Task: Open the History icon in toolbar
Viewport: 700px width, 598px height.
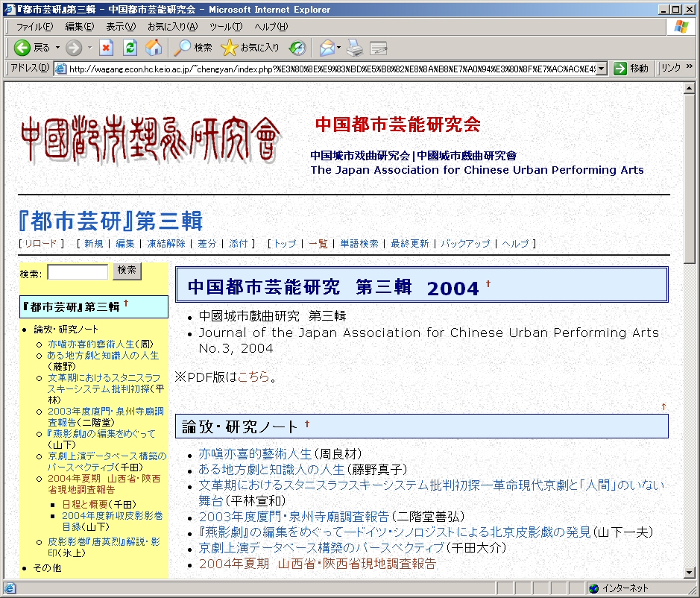Action: [x=297, y=48]
